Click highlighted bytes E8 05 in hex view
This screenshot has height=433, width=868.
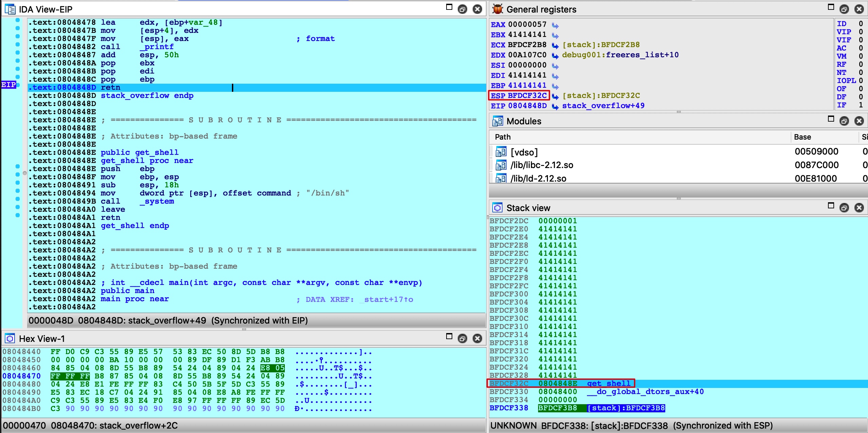(272, 368)
